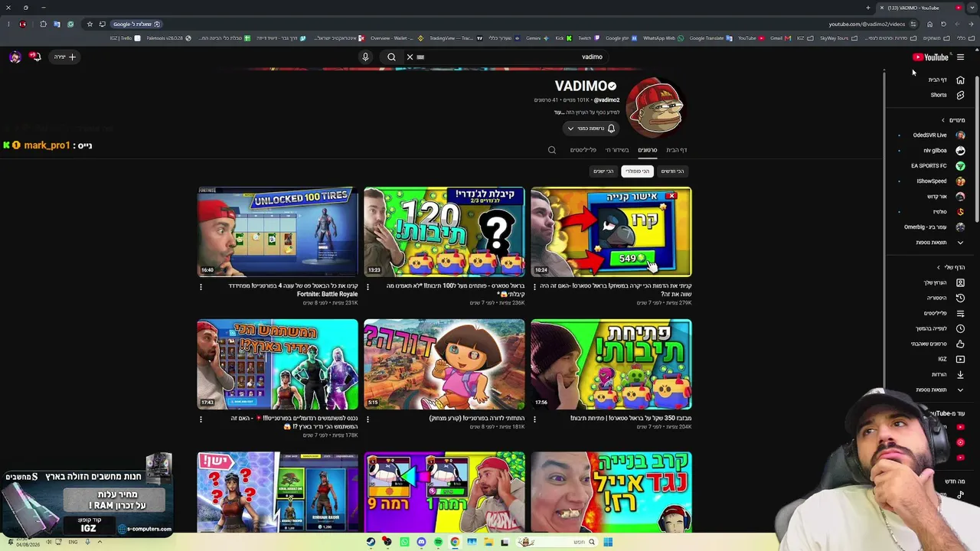Open the Windows Start menu

click(608, 543)
